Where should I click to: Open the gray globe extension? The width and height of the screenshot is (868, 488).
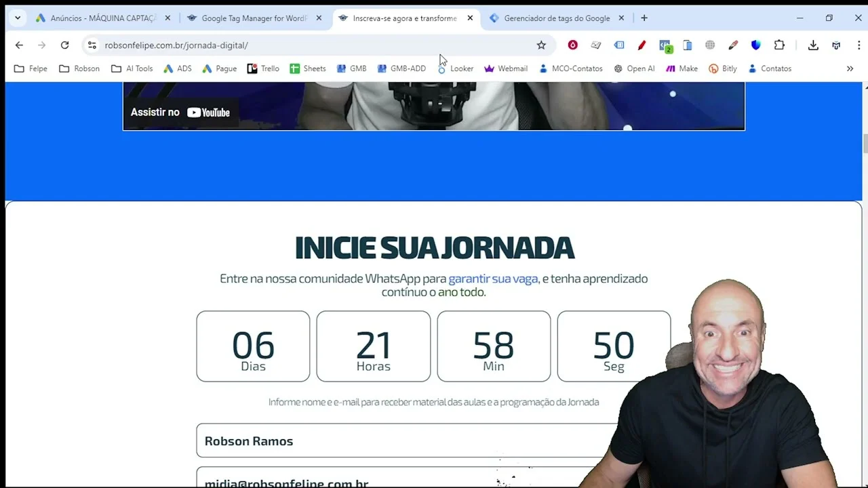710,45
